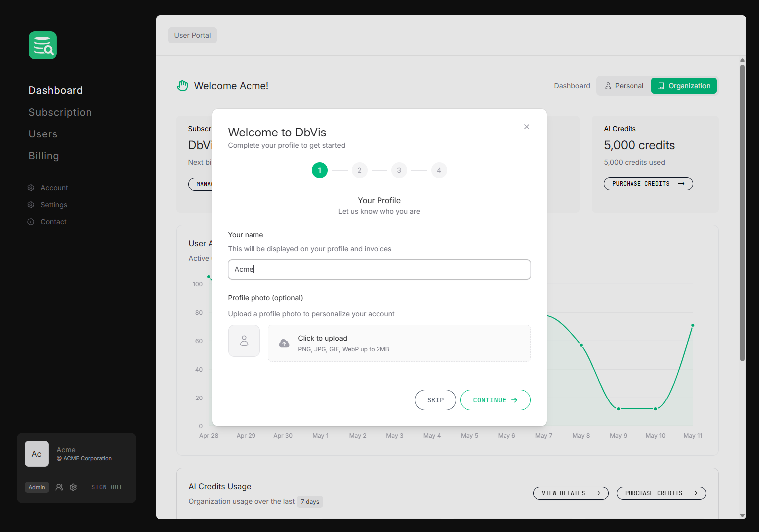The height and width of the screenshot is (532, 759).
Task: Click the Your name input field
Action: (x=379, y=269)
